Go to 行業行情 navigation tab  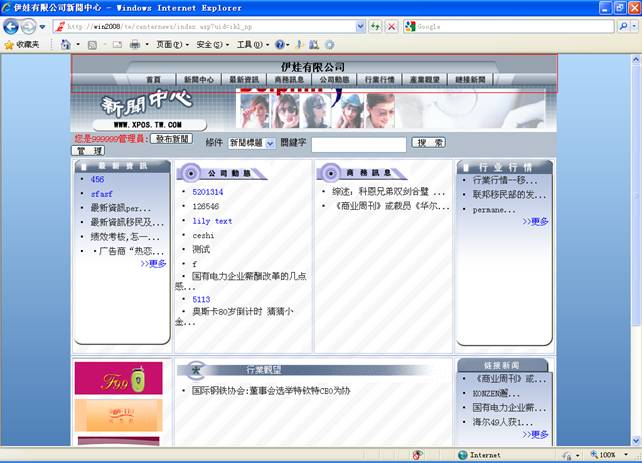click(379, 79)
